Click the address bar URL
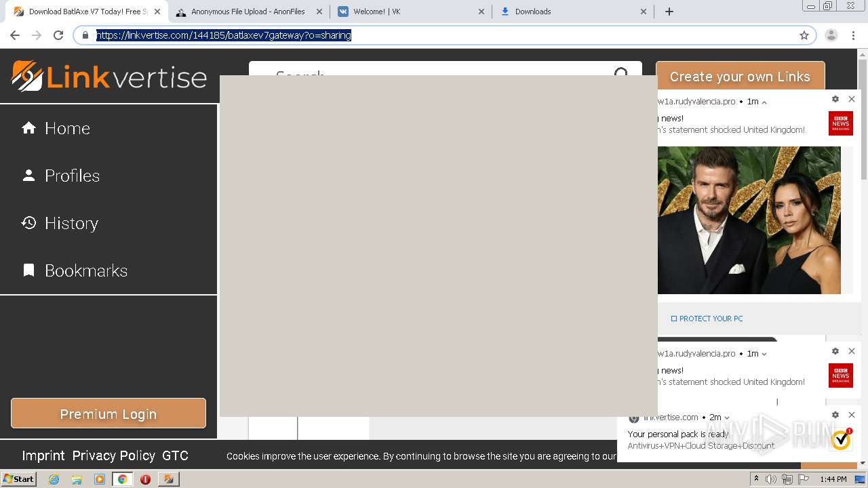 coord(224,35)
